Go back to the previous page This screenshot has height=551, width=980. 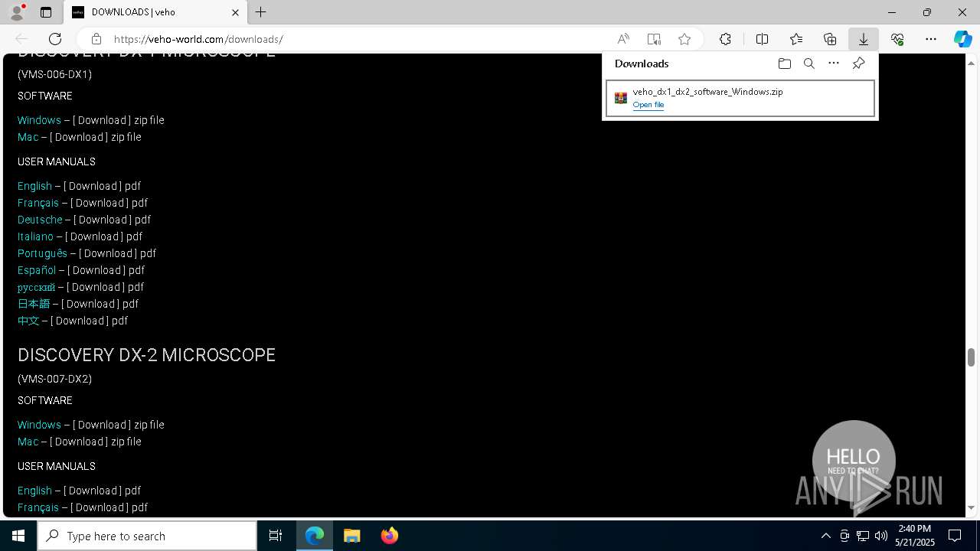22,39
